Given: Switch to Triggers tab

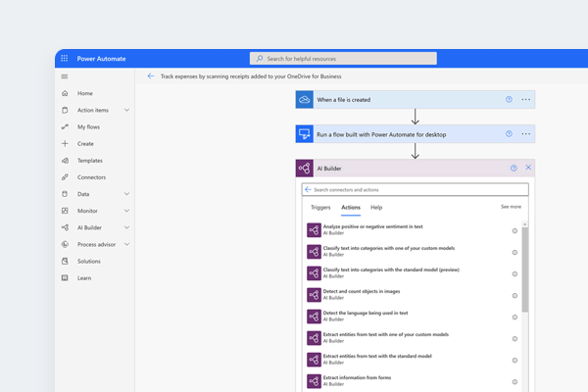Looking at the screenshot, I should point(320,207).
